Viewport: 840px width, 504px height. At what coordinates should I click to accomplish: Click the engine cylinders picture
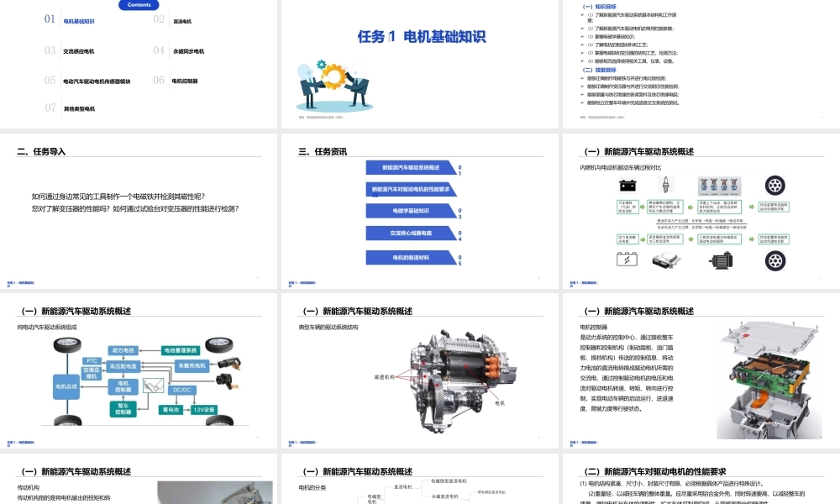719,186
